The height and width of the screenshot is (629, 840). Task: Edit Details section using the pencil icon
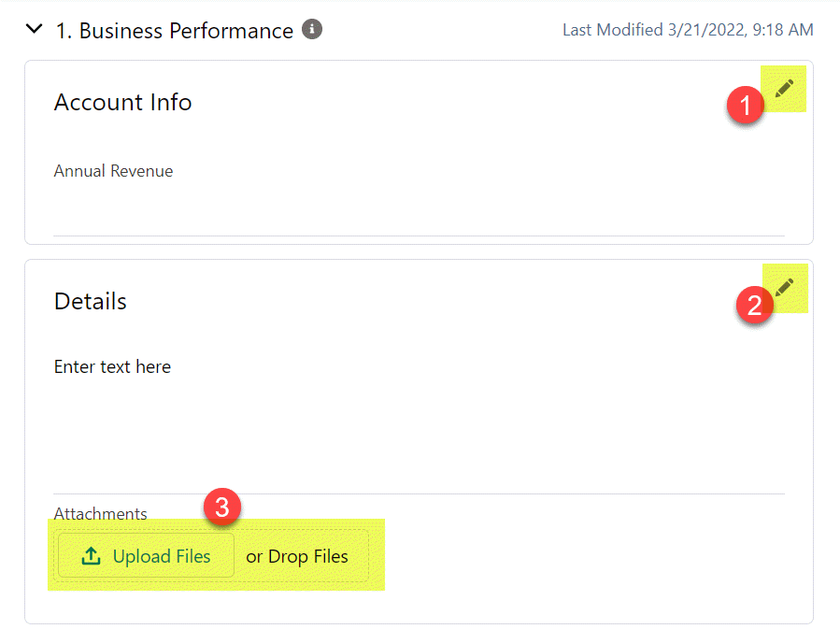coord(784,287)
